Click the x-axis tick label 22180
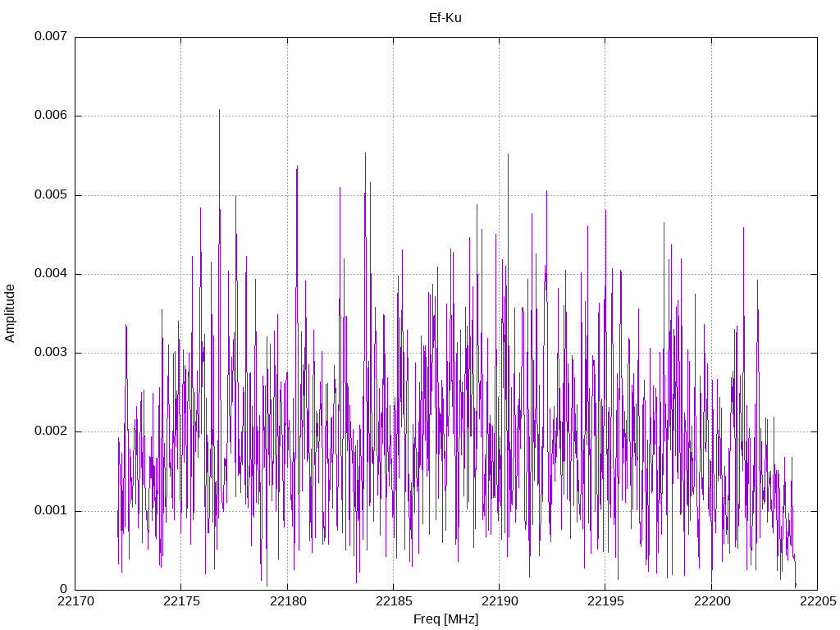840x630 pixels. click(287, 601)
